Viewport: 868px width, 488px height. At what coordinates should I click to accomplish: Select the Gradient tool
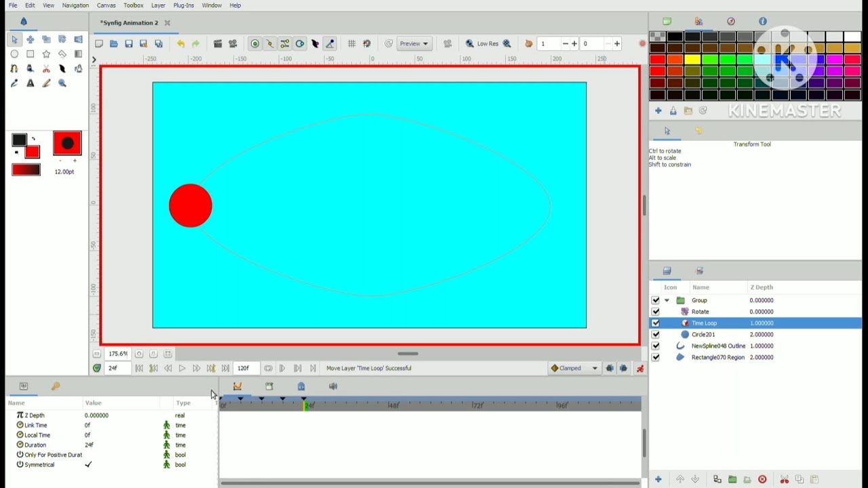coord(79,54)
